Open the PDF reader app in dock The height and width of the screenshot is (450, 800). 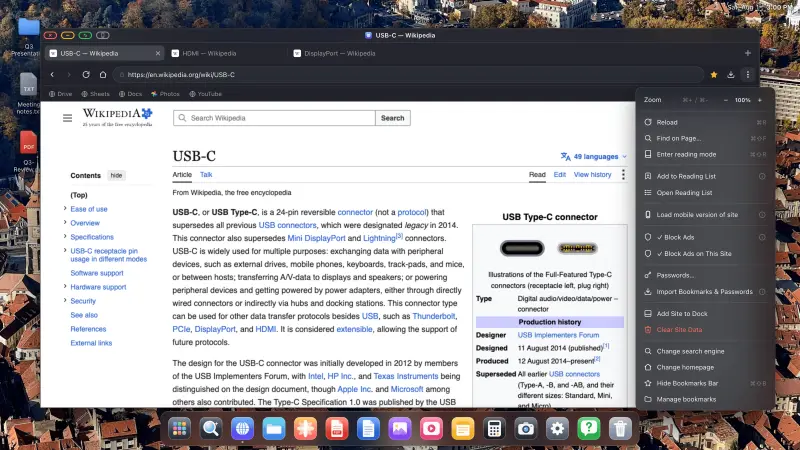click(337, 429)
